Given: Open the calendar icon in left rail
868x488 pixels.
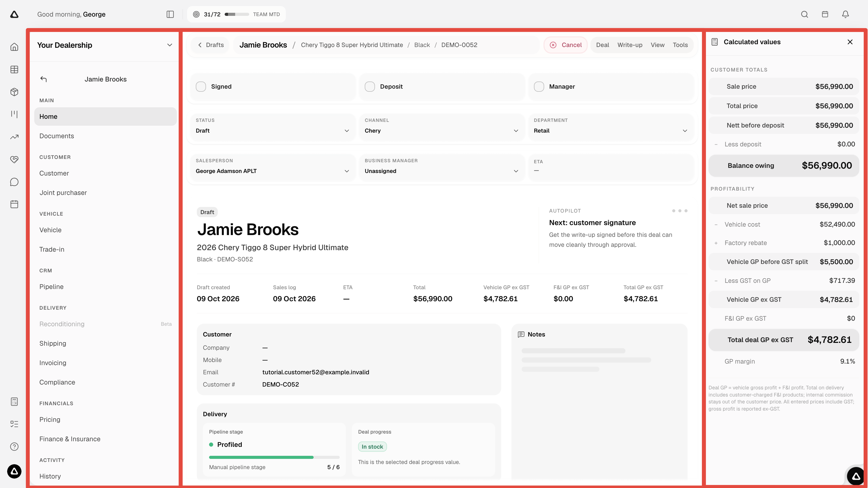Looking at the screenshot, I should [x=14, y=204].
